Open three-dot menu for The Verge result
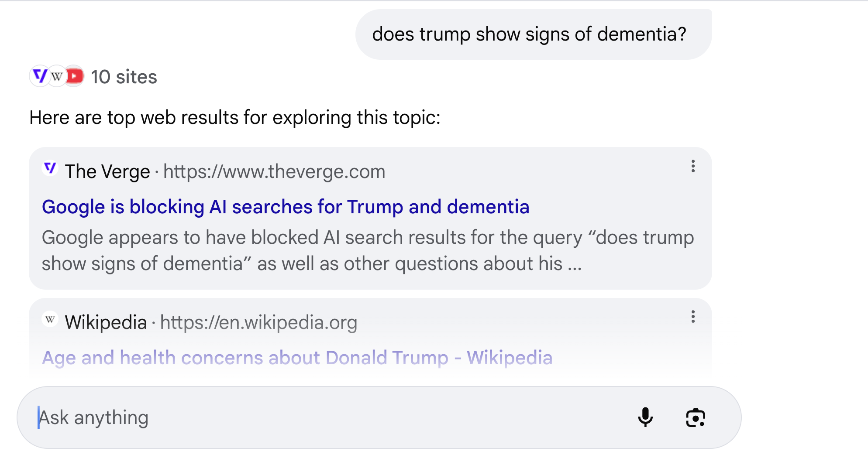Image resolution: width=868 pixels, height=465 pixels. (x=693, y=166)
